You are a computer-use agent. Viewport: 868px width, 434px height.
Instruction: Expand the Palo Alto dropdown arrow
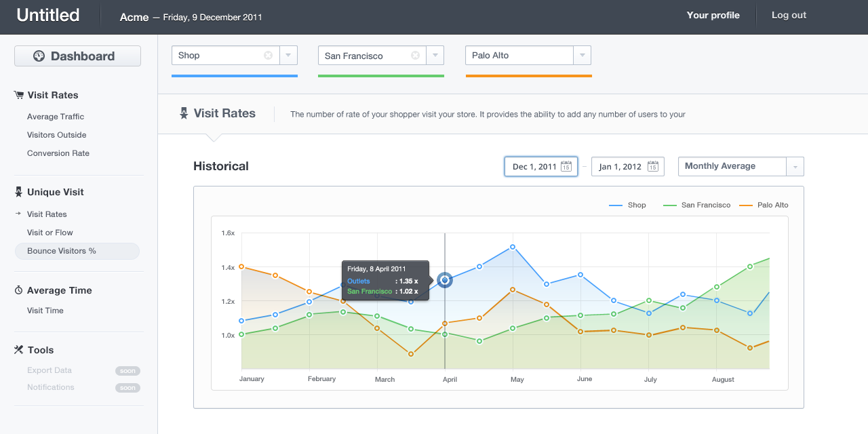(583, 56)
